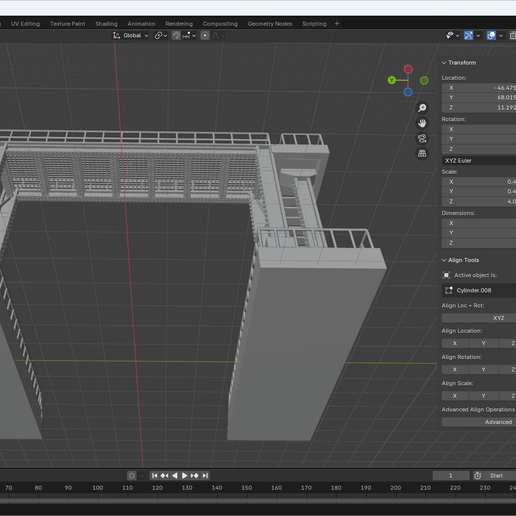Viewport: 516px width, 516px height.
Task: Click the Rotation Y field
Action: pyautogui.click(x=479, y=139)
